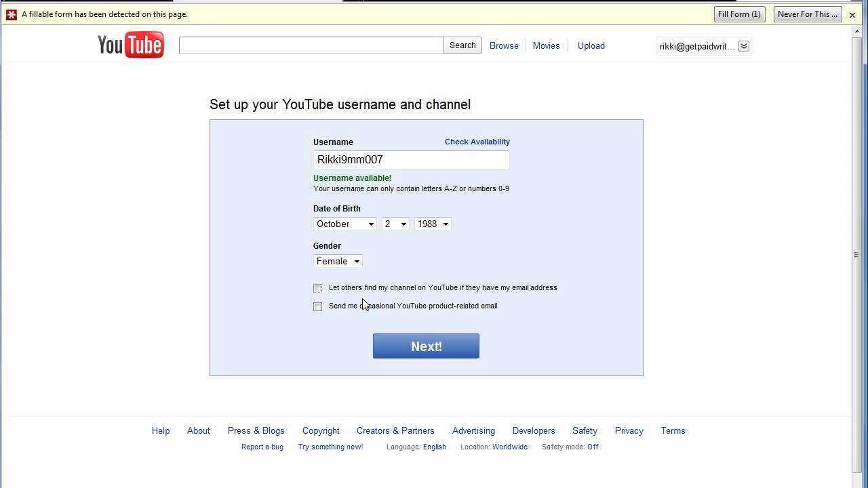Click the Never For This... button
The width and height of the screenshot is (868, 488).
click(x=808, y=14)
